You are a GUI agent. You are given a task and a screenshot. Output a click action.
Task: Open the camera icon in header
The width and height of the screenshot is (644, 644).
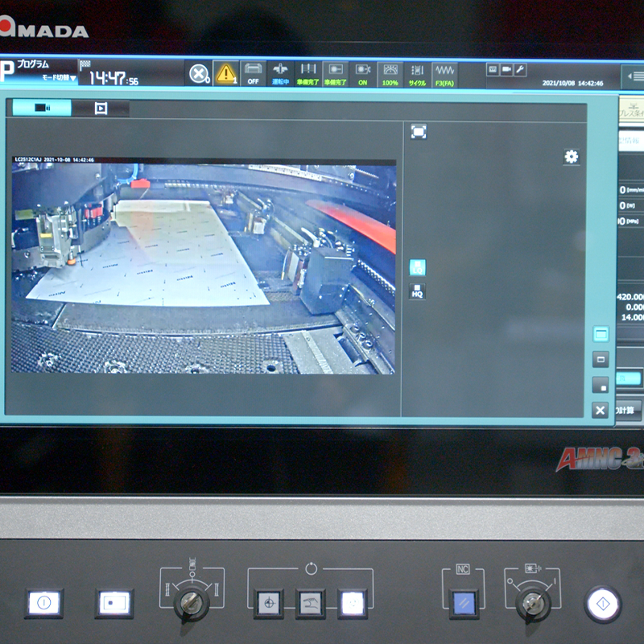click(x=506, y=70)
